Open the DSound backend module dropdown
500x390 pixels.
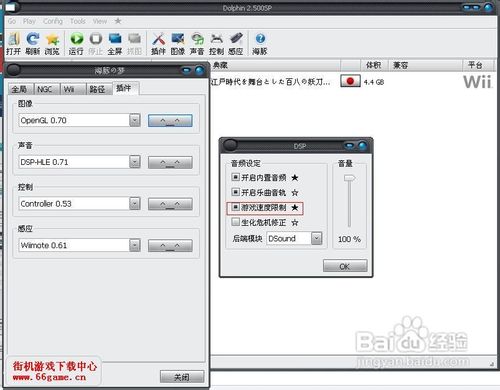coord(316,238)
